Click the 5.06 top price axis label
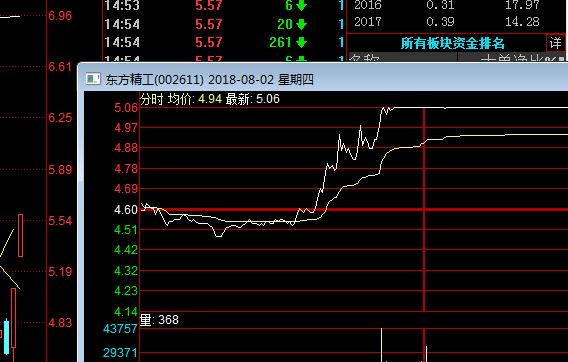 tap(126, 108)
